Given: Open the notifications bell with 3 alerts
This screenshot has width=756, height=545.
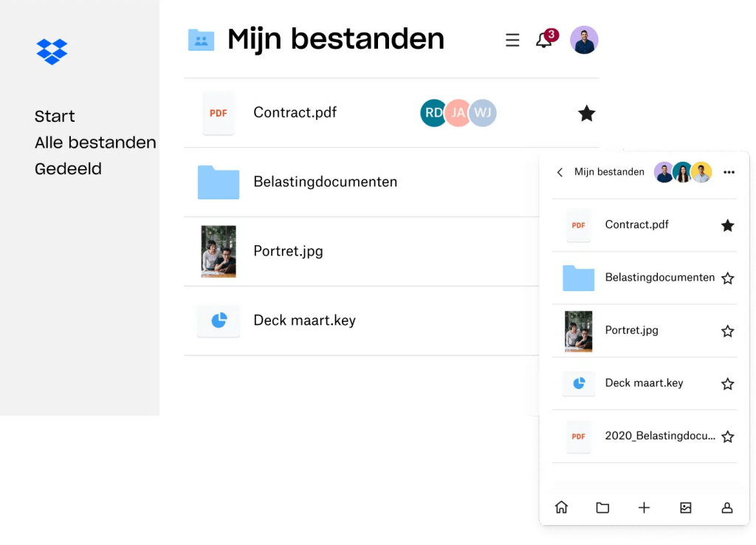Looking at the screenshot, I should pyautogui.click(x=546, y=39).
